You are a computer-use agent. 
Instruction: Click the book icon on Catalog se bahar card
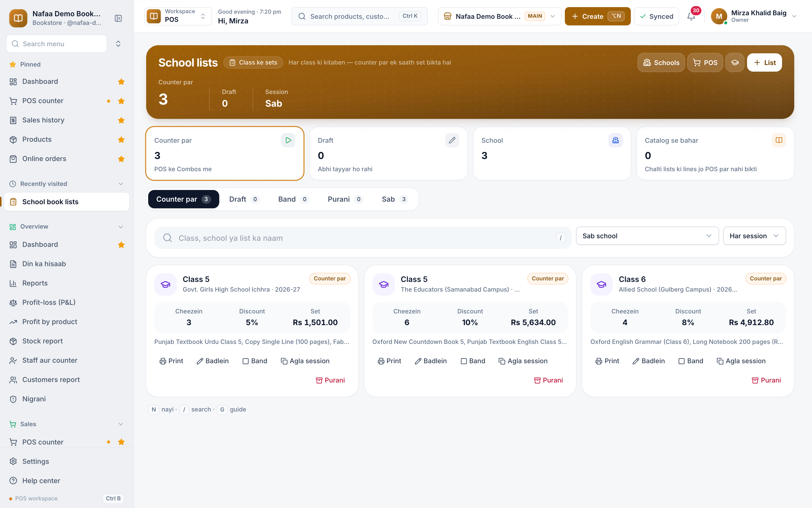coord(779,140)
